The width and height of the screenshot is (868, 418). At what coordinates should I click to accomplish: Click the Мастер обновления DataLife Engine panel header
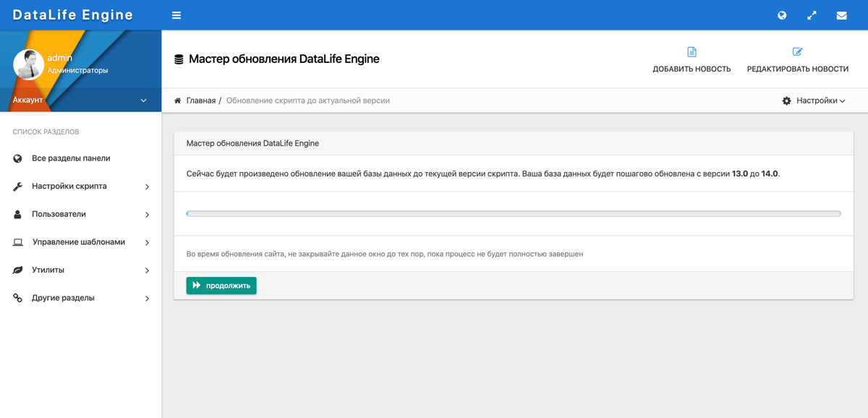tap(514, 143)
